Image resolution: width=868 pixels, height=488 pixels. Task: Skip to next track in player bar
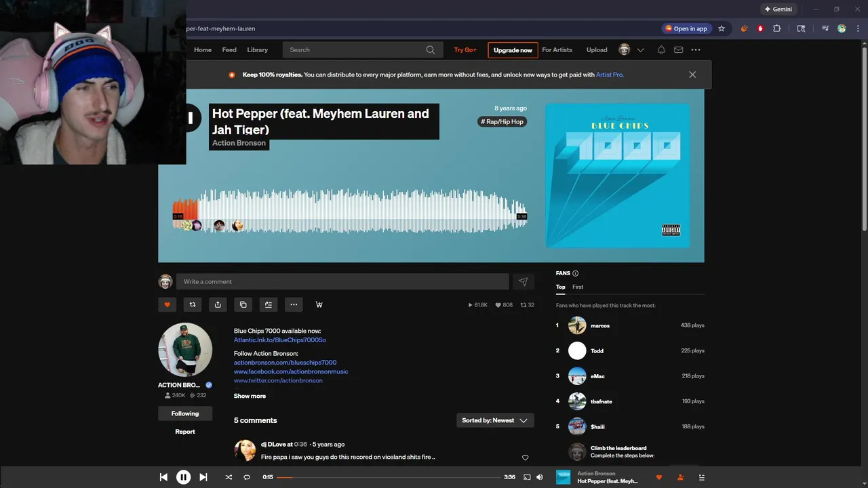click(203, 477)
